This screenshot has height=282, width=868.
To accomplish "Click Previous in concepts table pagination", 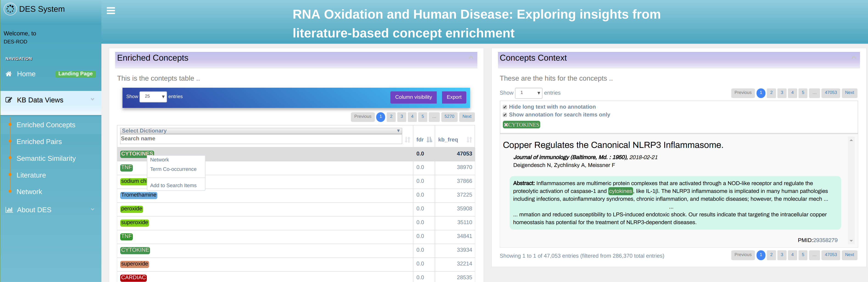I will [363, 117].
